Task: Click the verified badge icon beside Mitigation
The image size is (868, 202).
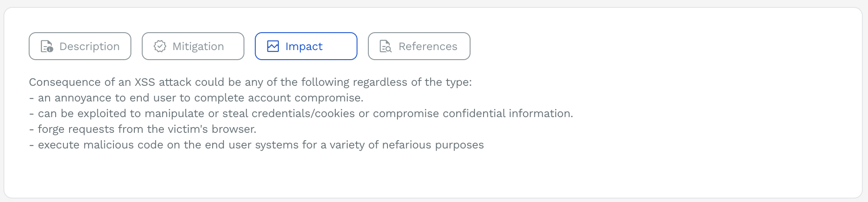Action: 160,46
